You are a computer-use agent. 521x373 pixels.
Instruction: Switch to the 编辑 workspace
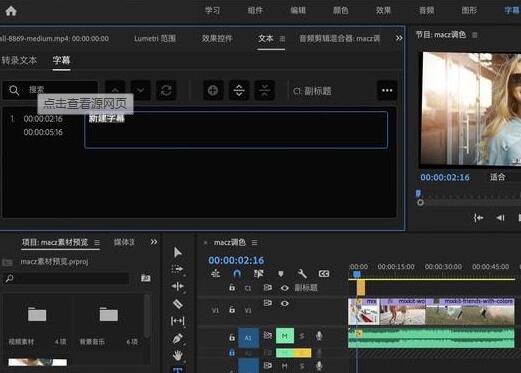[x=298, y=11]
